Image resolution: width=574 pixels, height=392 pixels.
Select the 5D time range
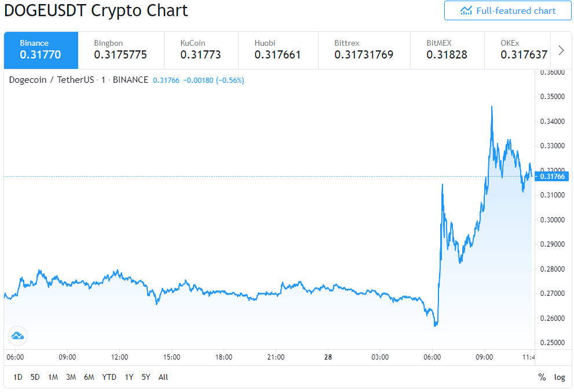[35, 377]
